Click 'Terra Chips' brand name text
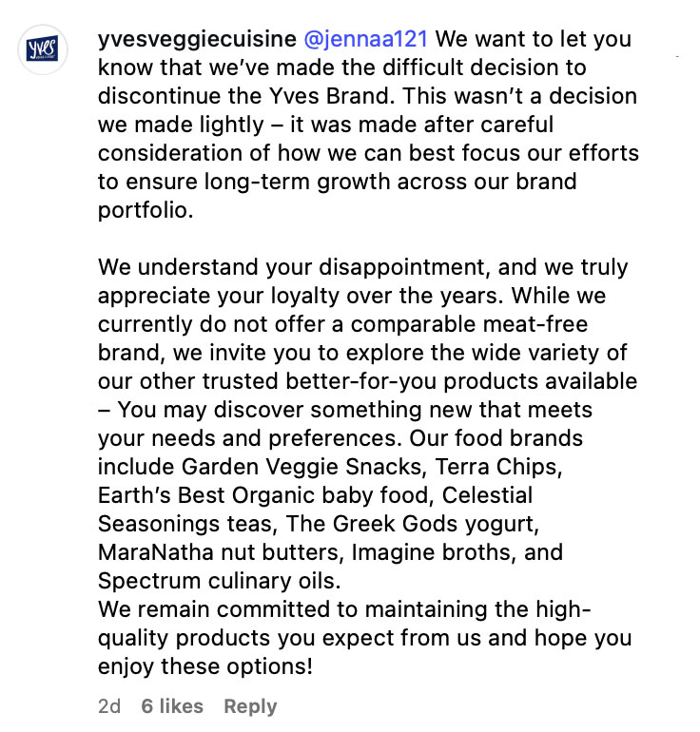This screenshot has height=732, width=700. pyautogui.click(x=496, y=467)
